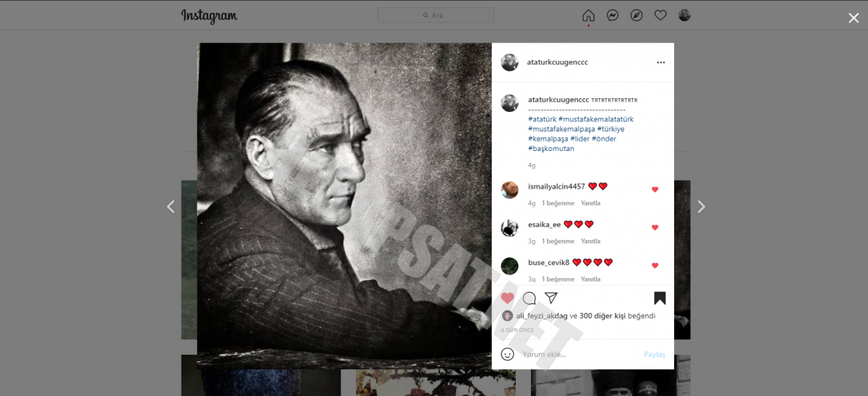Viewport: 868px width, 396px height.
Task: Click esaika_ee's avatar
Action: click(x=510, y=228)
